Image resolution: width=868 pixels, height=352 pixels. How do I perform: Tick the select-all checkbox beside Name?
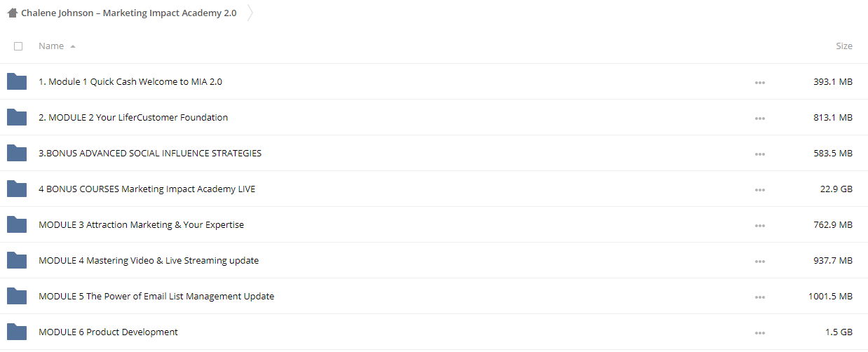pos(18,46)
